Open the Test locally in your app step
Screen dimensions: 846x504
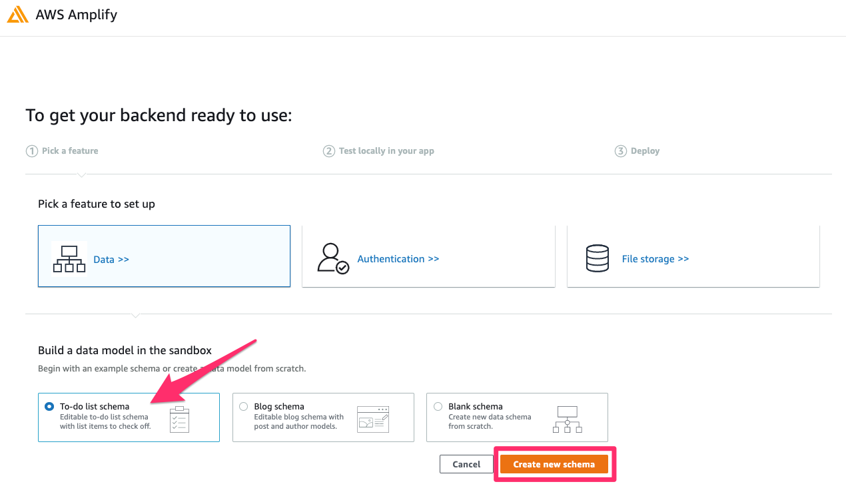pyautogui.click(x=378, y=151)
